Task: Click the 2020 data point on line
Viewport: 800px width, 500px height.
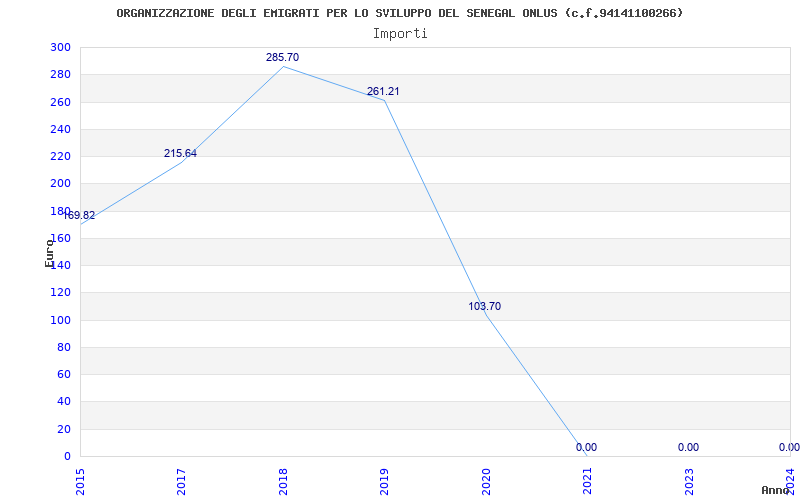Action: pos(486,315)
